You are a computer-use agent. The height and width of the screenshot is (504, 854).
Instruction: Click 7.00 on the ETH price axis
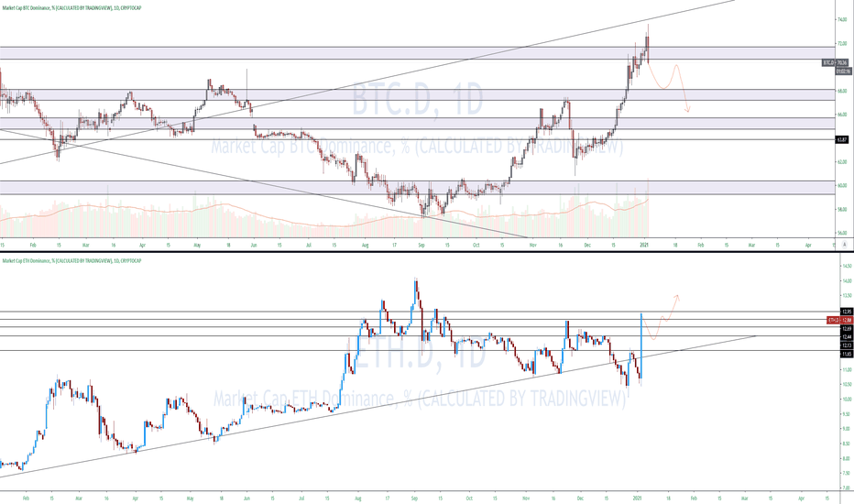pos(847,488)
